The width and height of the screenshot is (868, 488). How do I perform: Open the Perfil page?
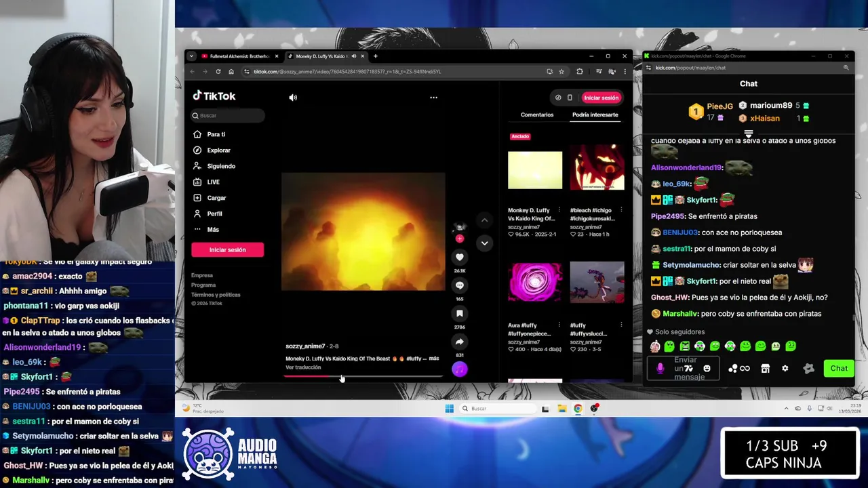[x=208, y=213]
